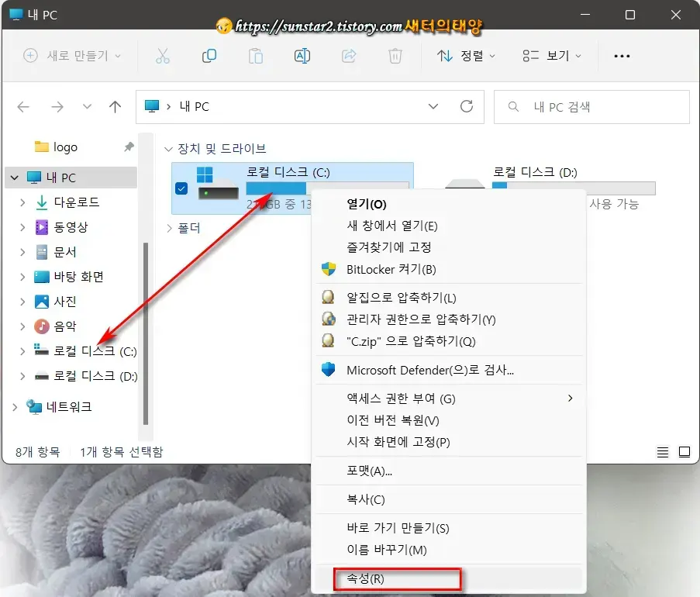Choose 포맷(A)... from the context menu
The width and height of the screenshot is (700, 597).
tap(364, 471)
